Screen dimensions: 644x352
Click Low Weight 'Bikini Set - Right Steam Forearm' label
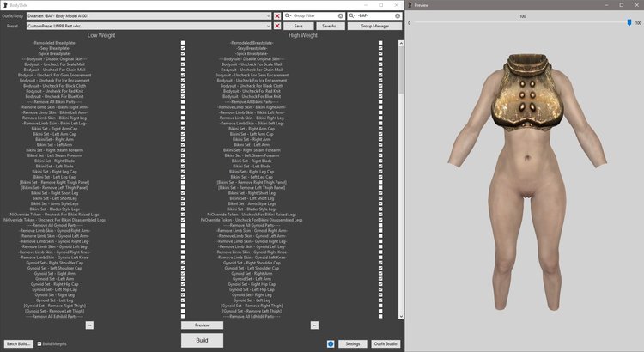coord(54,150)
